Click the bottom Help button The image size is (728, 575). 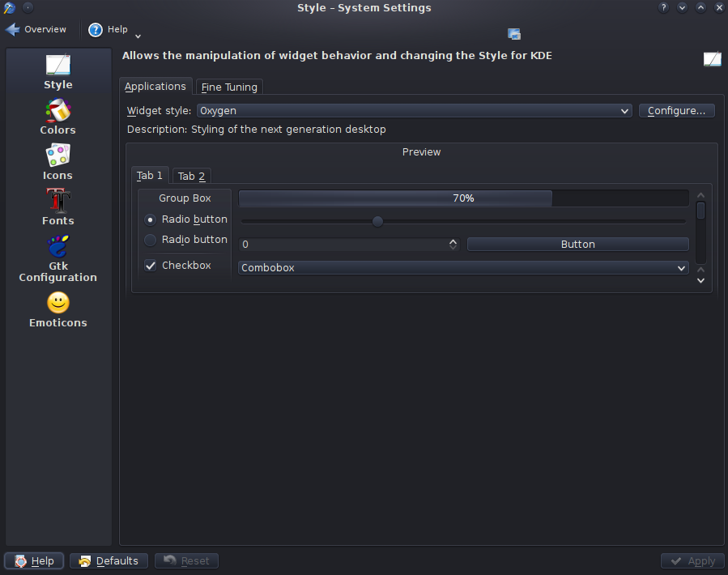point(34,561)
